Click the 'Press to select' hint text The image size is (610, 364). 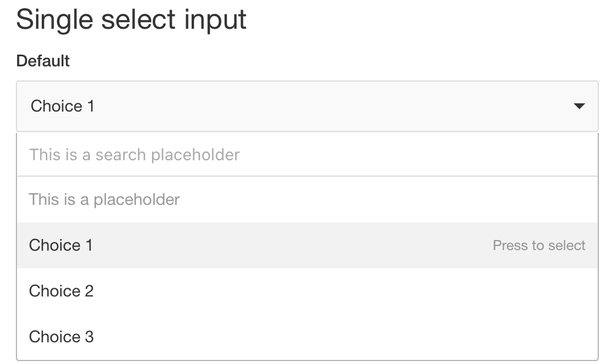click(x=538, y=245)
